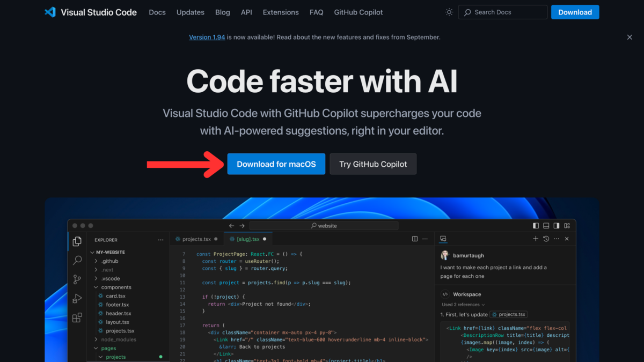Focus the Search Docs input field
The height and width of the screenshot is (362, 644).
point(503,12)
